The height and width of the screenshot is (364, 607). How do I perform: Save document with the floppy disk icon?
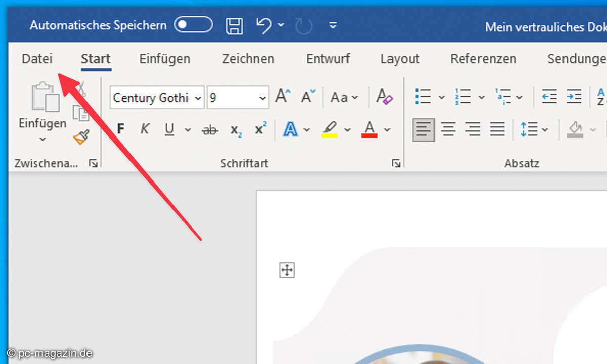click(234, 25)
